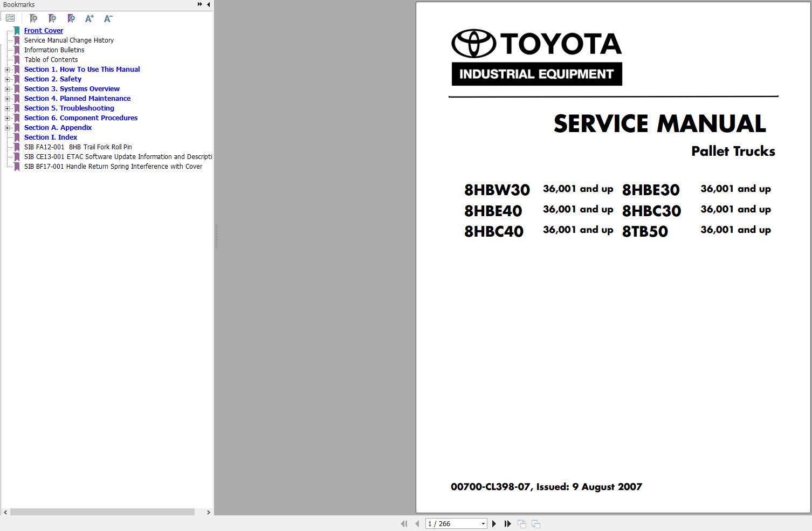Select Information Bulletins bookmark
The image size is (812, 531).
[54, 50]
